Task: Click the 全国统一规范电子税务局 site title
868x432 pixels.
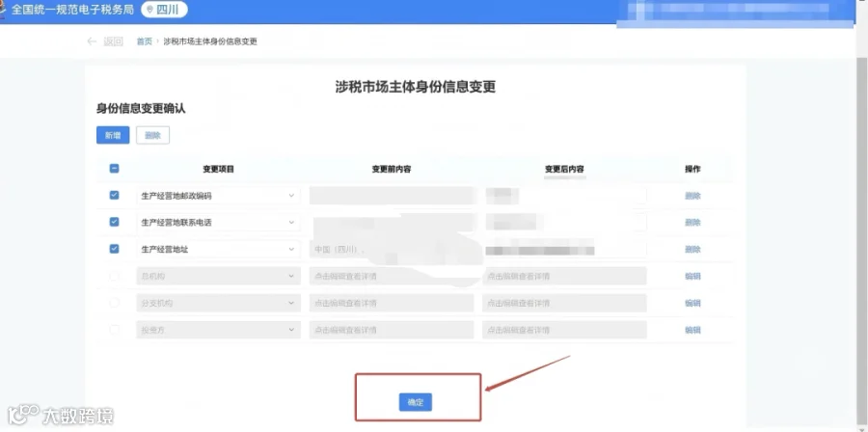Action: click(72, 10)
